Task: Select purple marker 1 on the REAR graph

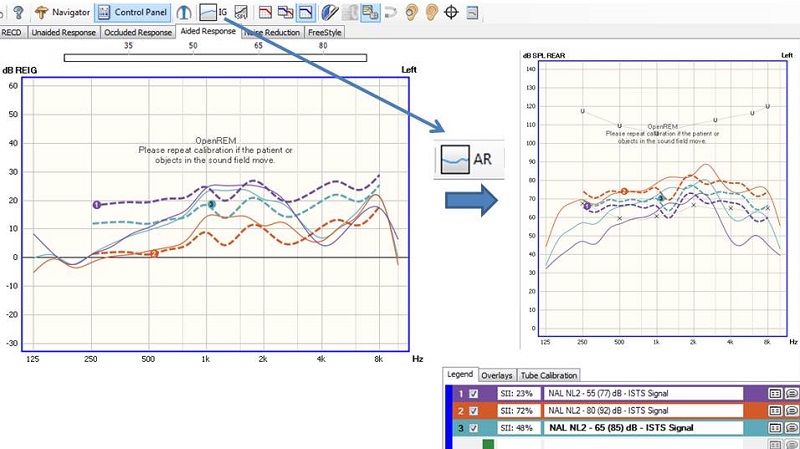Action: [587, 206]
